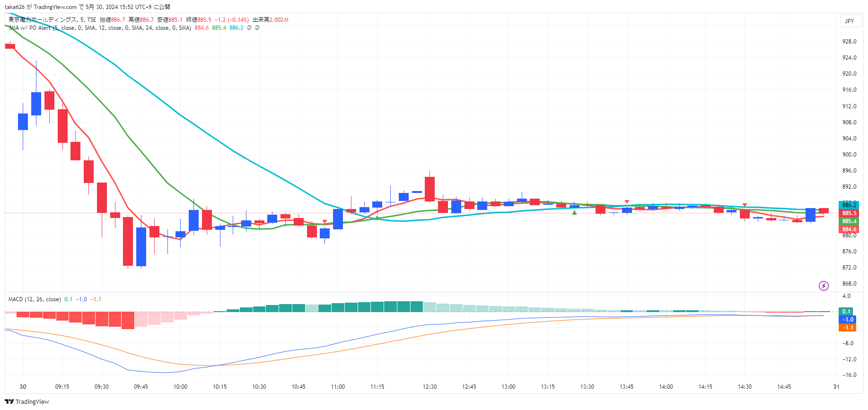Screen dimensions: 868x410
Task: Open the JPY currency selector
Action: (x=850, y=21)
